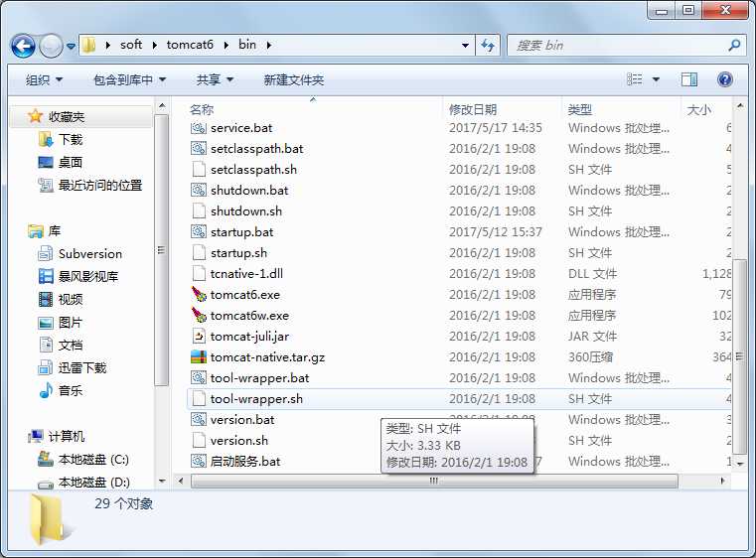Open 本地磁盘 (C:) drive

tap(93, 460)
